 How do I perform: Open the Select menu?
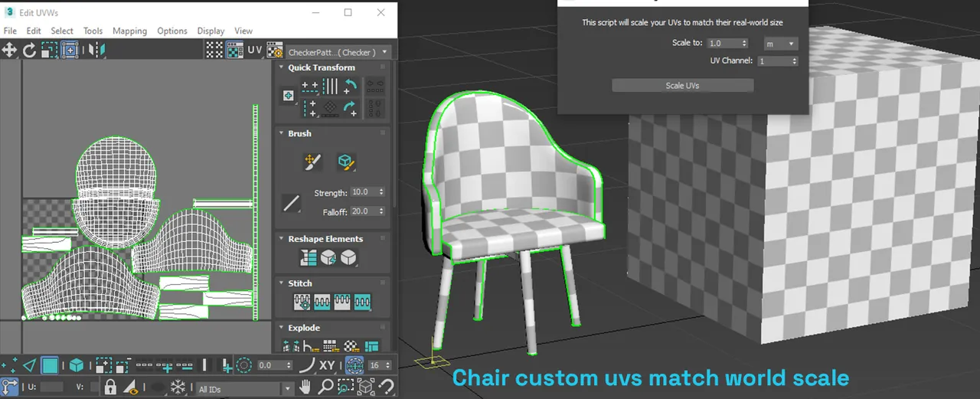pos(62,31)
